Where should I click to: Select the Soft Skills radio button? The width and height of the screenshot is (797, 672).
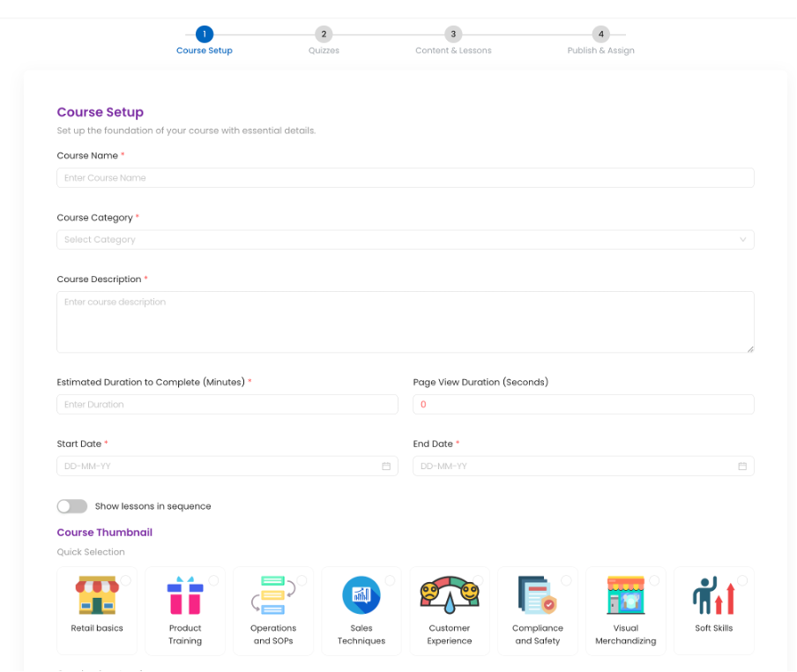point(742,580)
